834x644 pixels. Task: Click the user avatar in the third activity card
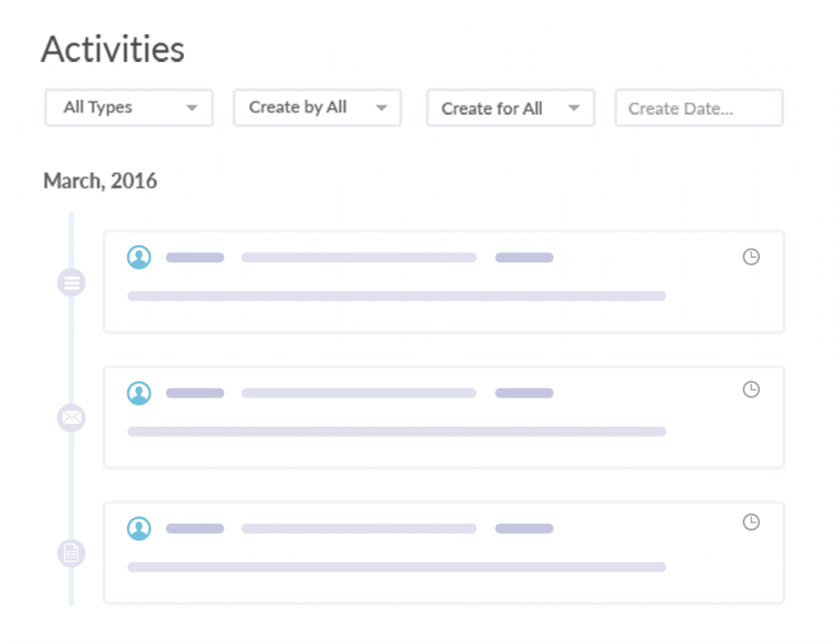(139, 528)
